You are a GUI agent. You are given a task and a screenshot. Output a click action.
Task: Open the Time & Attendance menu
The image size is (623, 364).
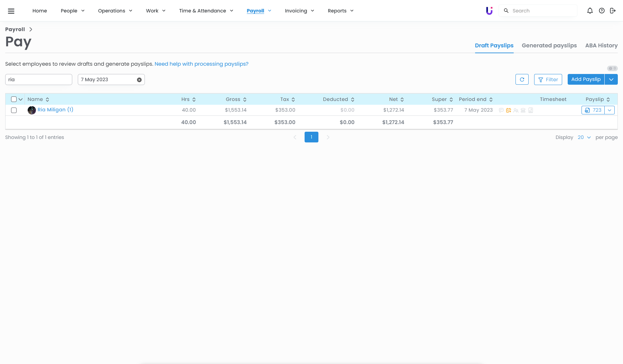[x=206, y=11]
